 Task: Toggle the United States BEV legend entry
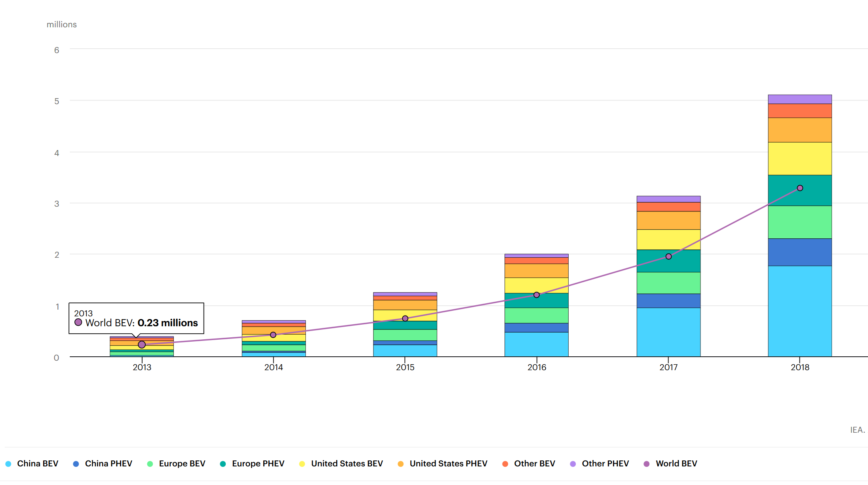point(341,464)
